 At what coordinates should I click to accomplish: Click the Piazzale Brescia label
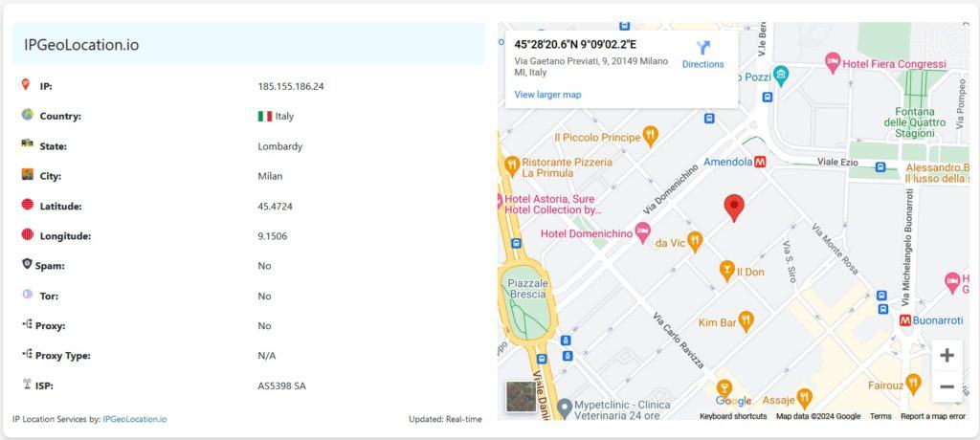[528, 289]
